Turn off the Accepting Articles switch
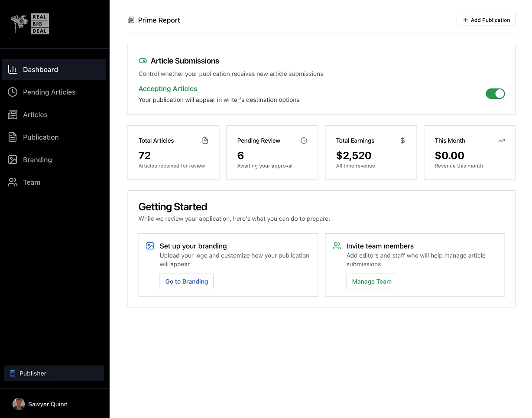Image resolution: width=532 pixels, height=418 pixels. (x=495, y=94)
